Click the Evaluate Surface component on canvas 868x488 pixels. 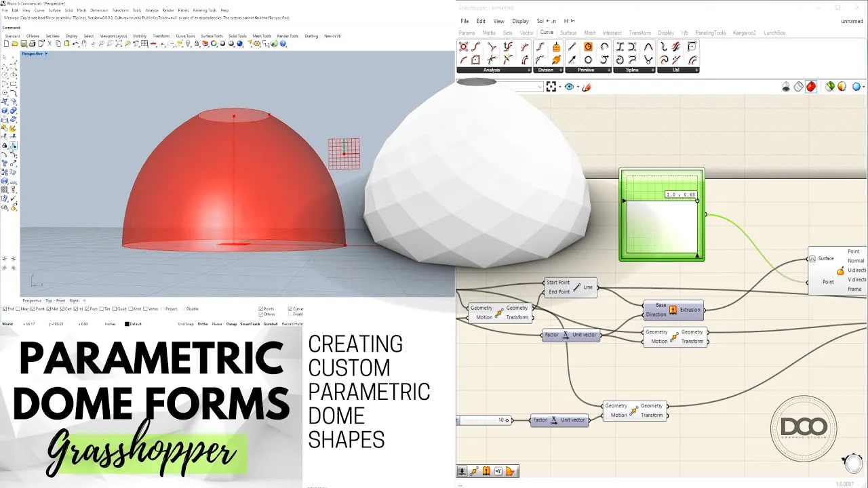click(837, 270)
